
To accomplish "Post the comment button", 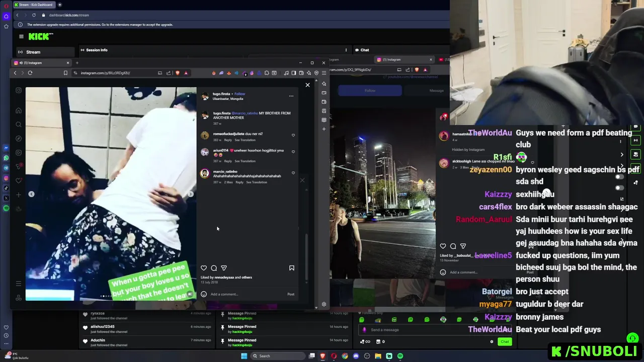I will [x=291, y=294].
